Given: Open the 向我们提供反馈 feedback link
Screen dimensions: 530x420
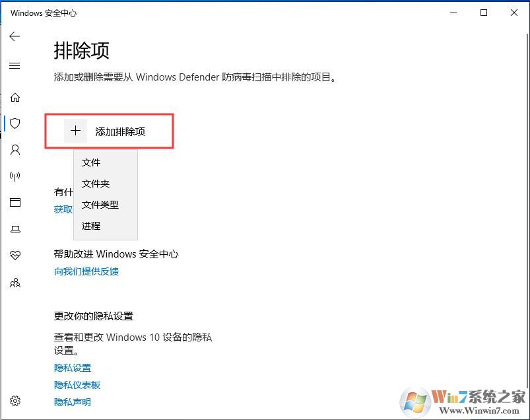Looking at the screenshot, I should [86, 271].
